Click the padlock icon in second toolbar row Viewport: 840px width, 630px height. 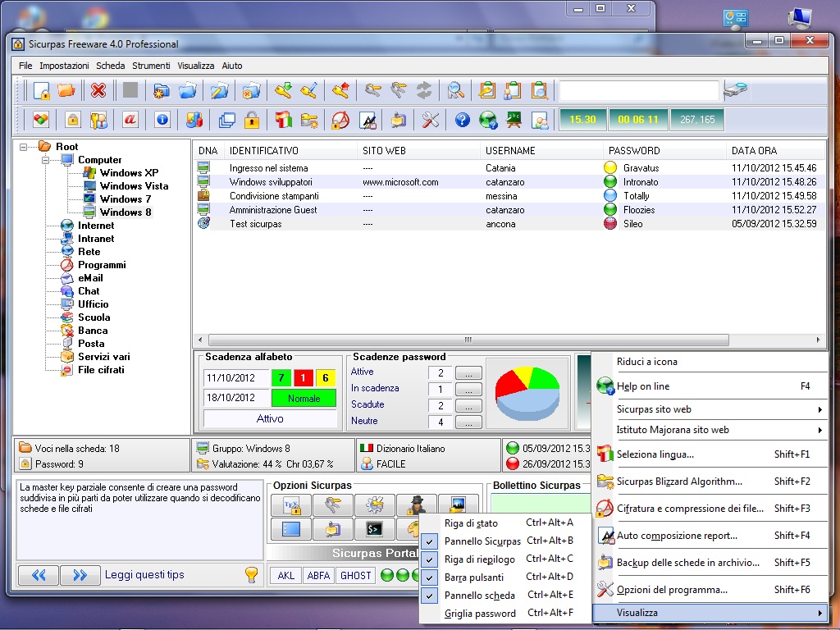click(x=72, y=120)
